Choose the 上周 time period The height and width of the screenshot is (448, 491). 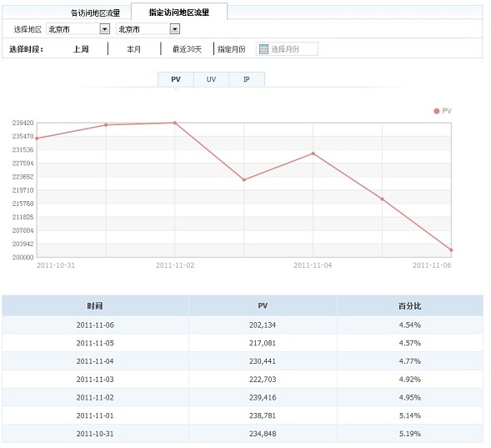[81, 49]
